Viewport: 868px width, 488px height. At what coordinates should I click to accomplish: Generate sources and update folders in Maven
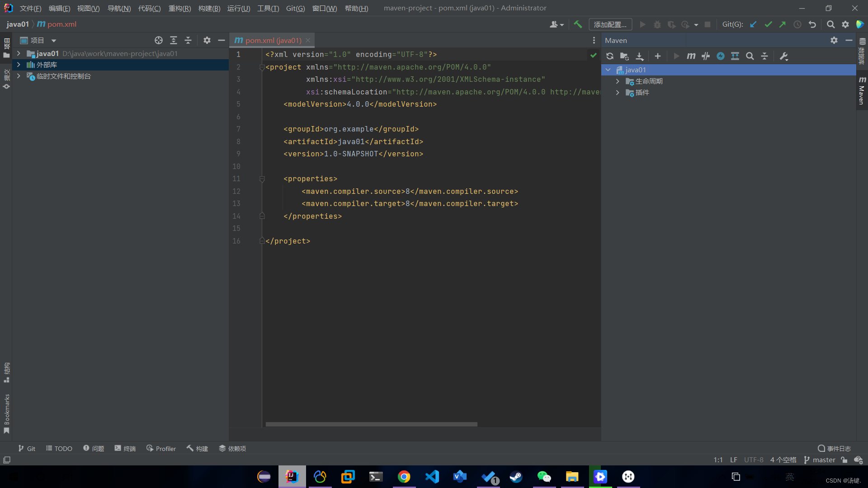(x=624, y=56)
